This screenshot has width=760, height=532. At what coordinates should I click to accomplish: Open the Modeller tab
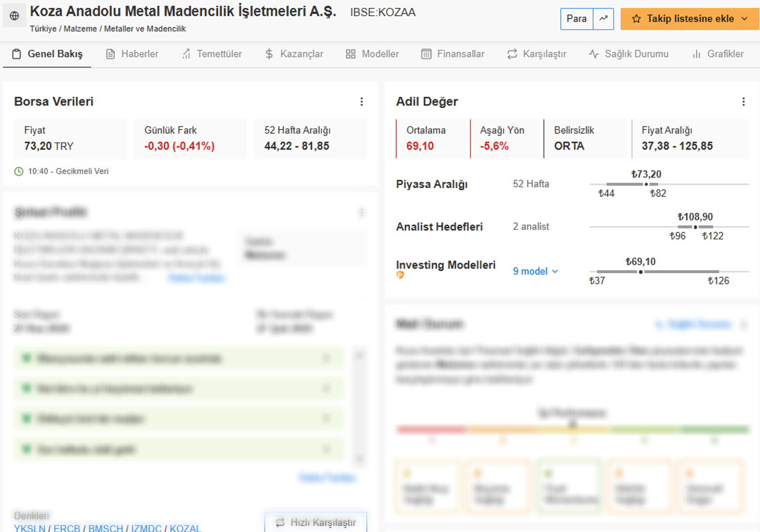click(372, 54)
